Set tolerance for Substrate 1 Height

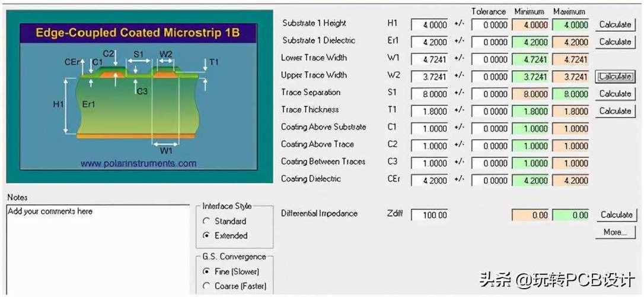pyautogui.click(x=490, y=25)
